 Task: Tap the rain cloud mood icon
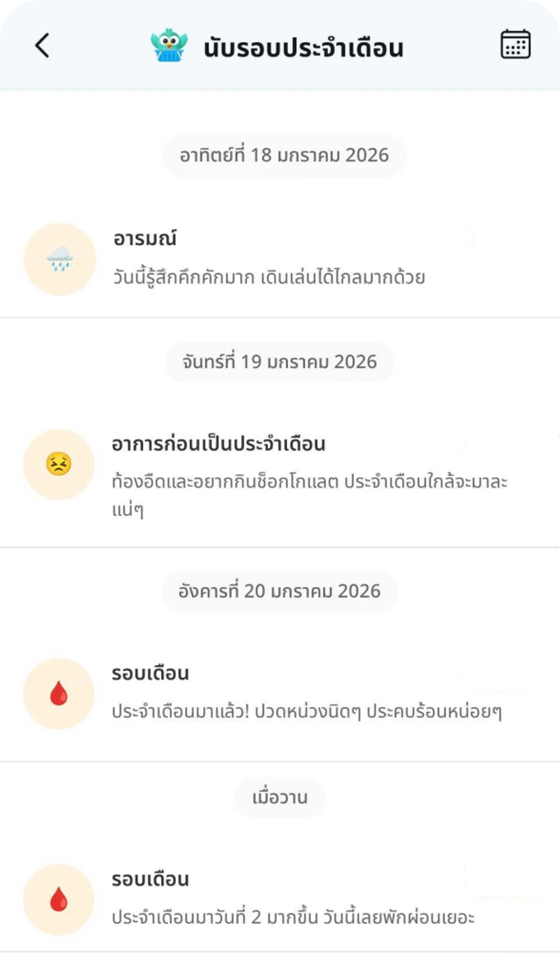60,259
